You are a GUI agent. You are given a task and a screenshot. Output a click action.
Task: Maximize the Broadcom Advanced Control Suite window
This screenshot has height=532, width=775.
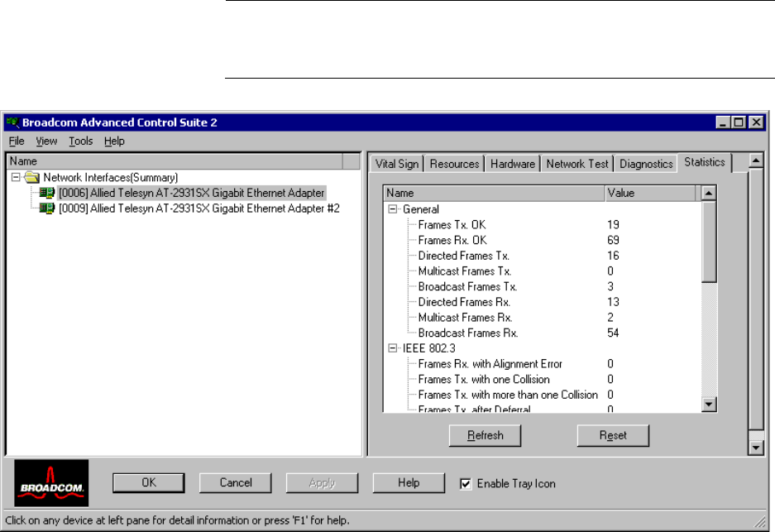click(x=739, y=122)
